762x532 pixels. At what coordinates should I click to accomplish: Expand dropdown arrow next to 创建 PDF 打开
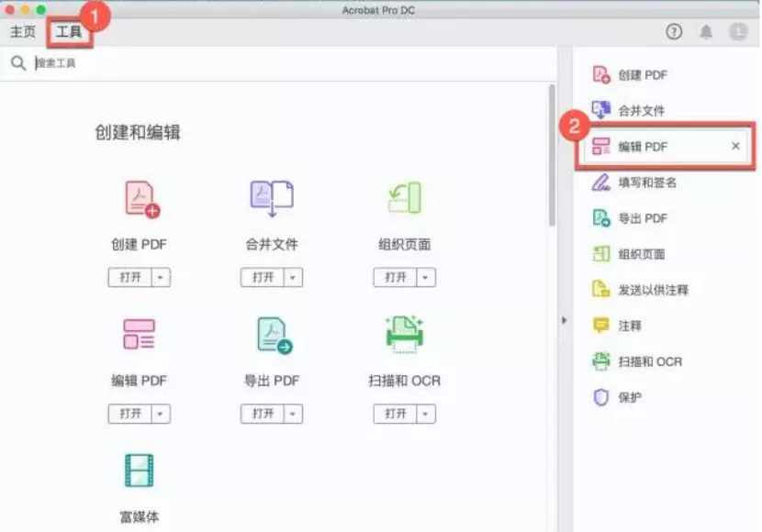(x=161, y=278)
